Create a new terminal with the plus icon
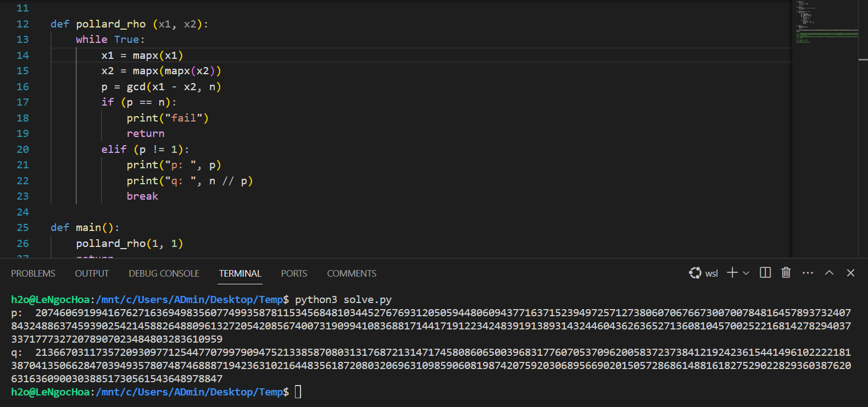The image size is (868, 407). 732,273
